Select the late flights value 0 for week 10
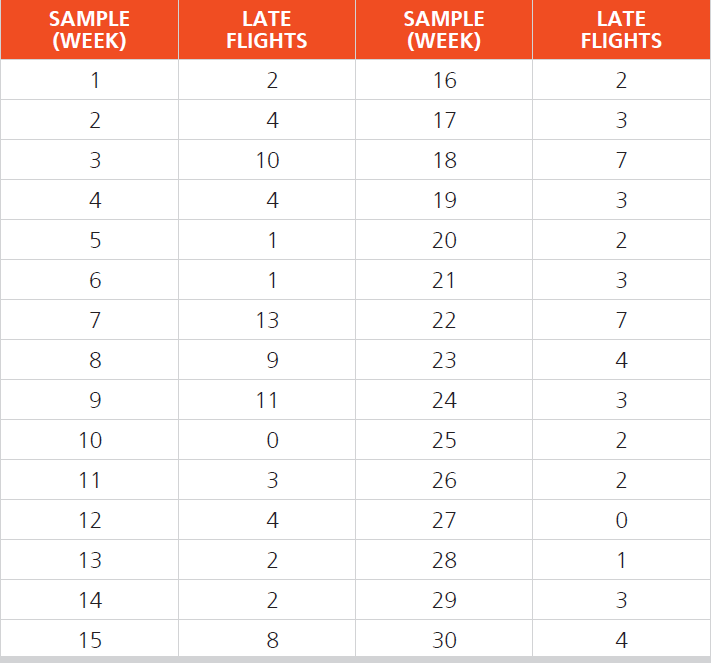Image resolution: width=712 pixels, height=663 pixels. click(x=267, y=440)
